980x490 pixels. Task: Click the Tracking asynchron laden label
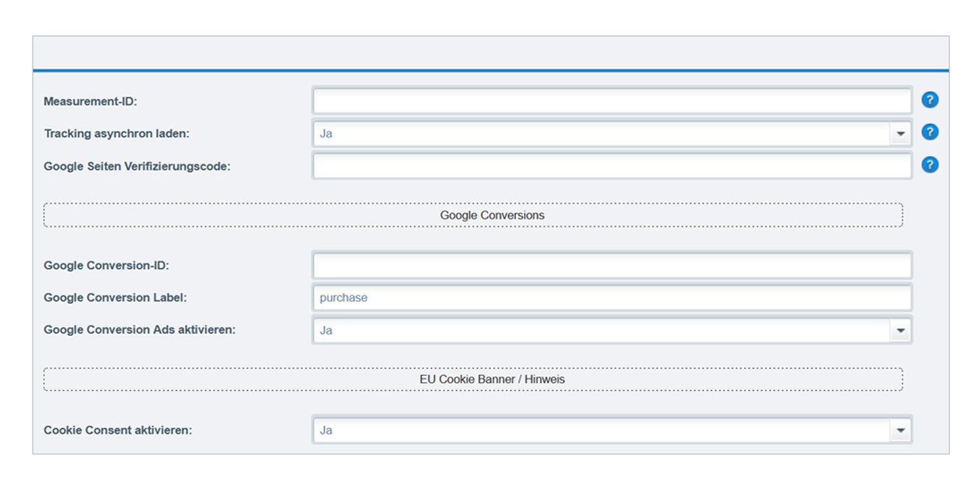click(116, 133)
